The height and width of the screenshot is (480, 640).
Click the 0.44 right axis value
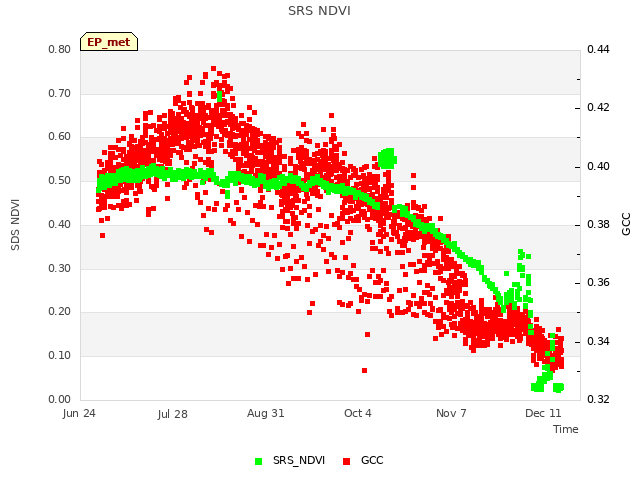pos(598,49)
